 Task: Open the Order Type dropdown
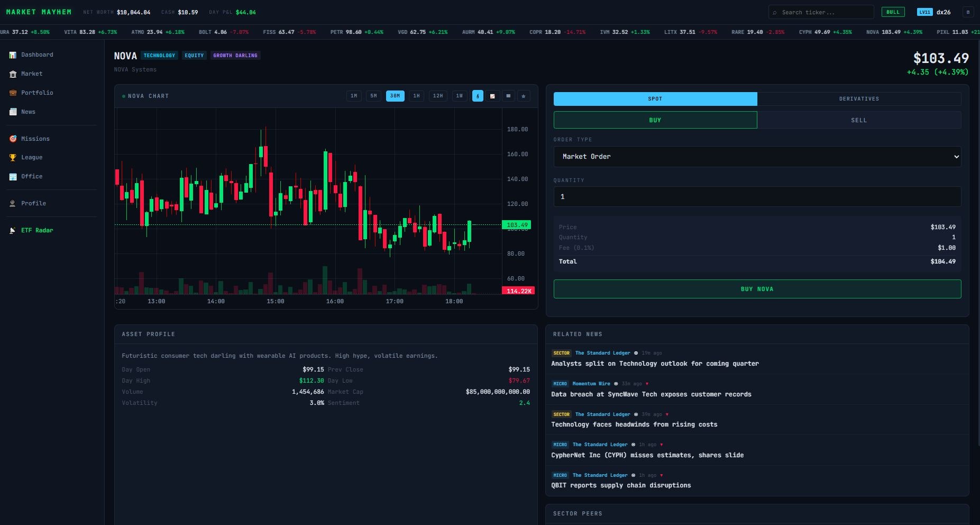tap(757, 157)
